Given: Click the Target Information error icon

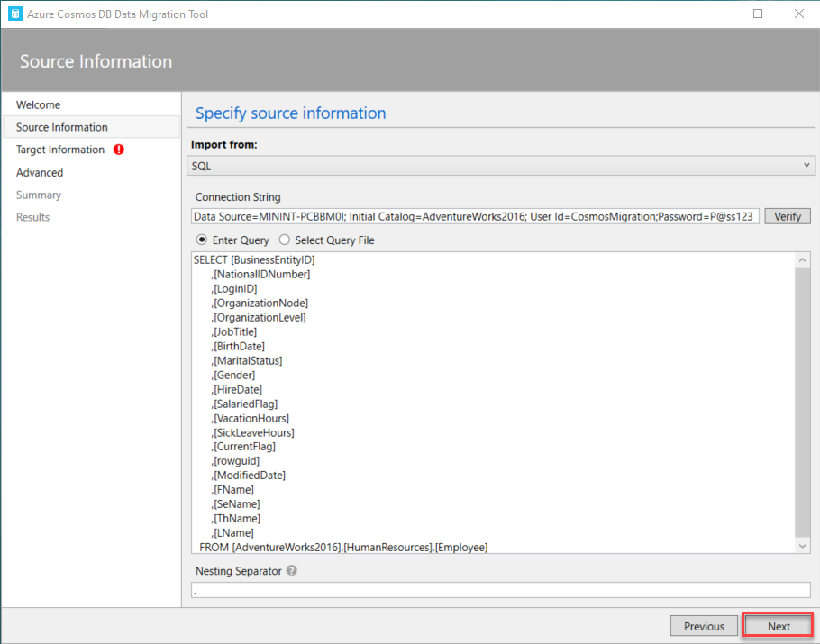Looking at the screenshot, I should tap(119, 150).
